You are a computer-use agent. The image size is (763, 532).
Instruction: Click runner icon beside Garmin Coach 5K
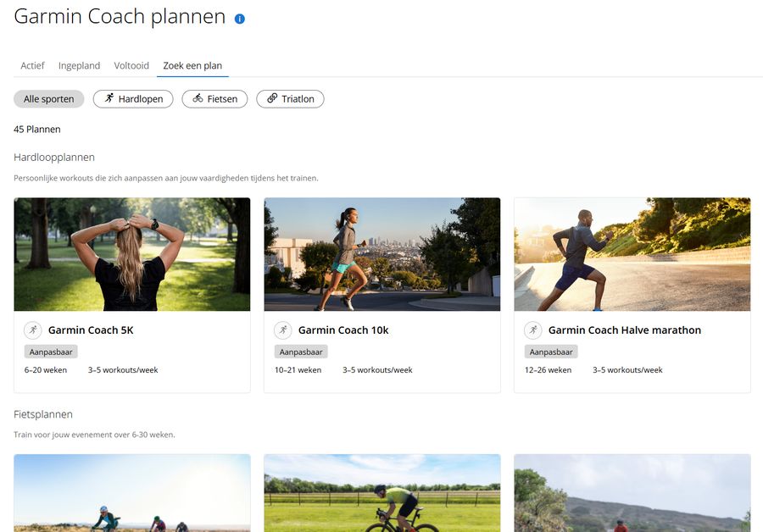click(32, 330)
